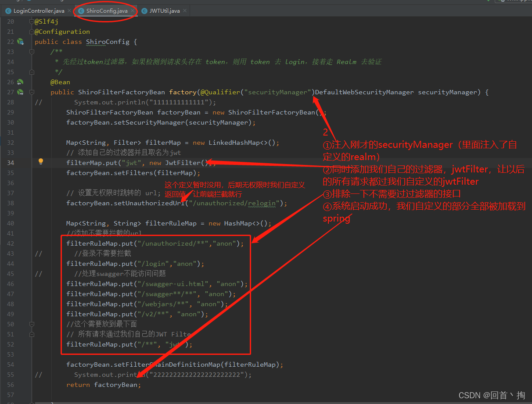
Task: Click the setUnauthorizedUrl call on line 38
Action: click(149, 203)
